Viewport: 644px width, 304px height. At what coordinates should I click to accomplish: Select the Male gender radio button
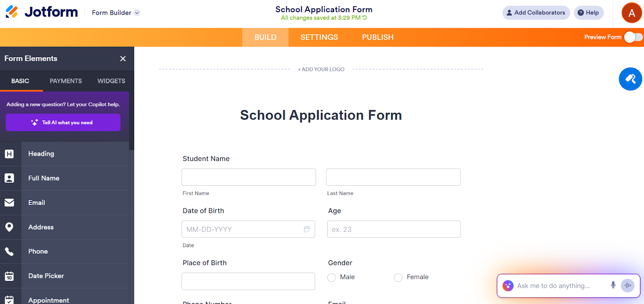click(x=331, y=277)
